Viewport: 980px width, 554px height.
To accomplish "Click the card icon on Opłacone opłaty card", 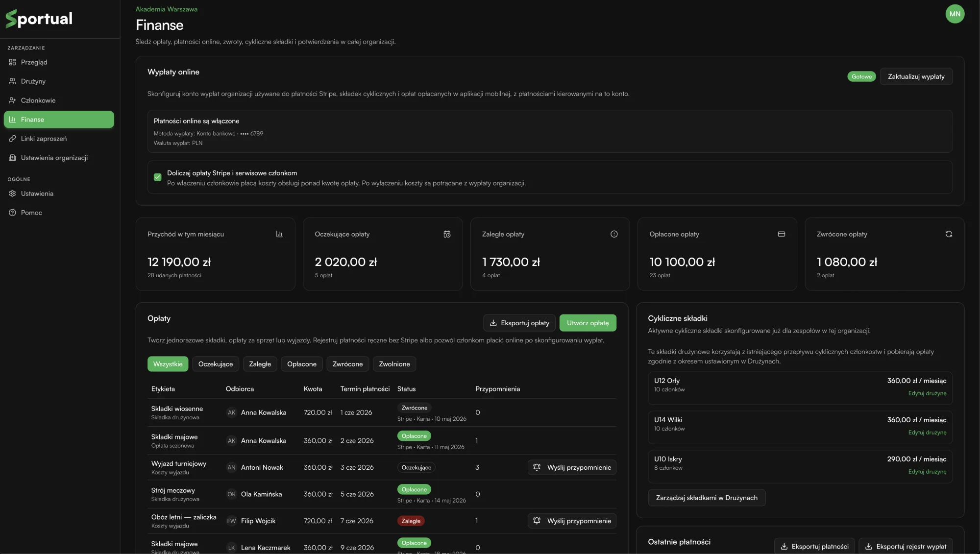I will click(x=782, y=234).
